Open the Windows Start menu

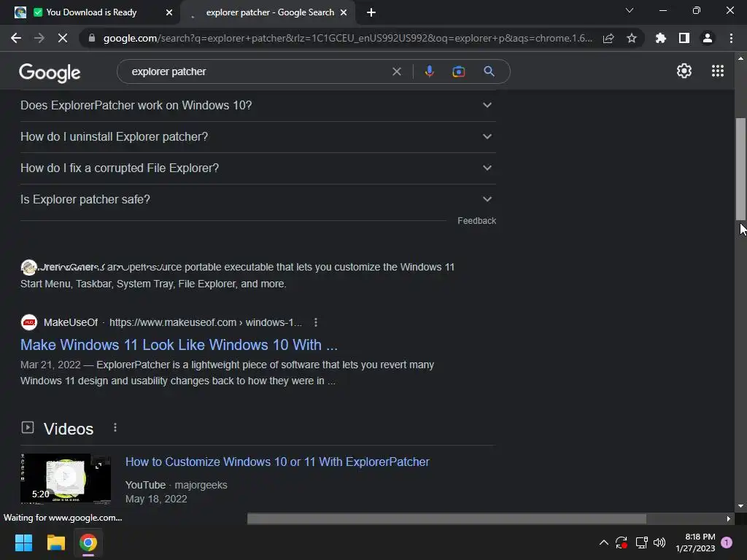tap(23, 542)
